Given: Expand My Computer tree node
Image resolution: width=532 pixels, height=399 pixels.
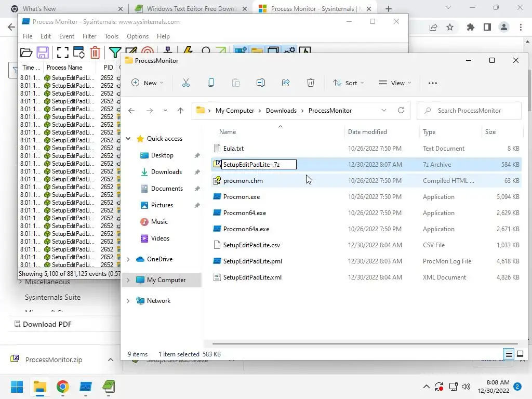Looking at the screenshot, I should tap(128, 280).
